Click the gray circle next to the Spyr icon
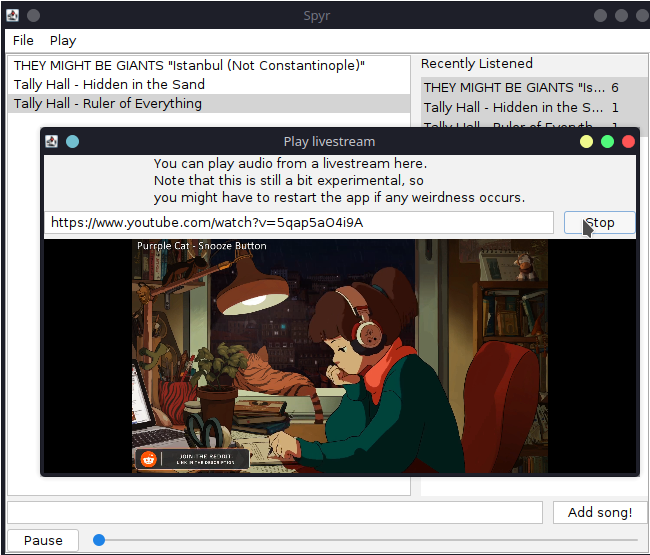The height and width of the screenshot is (555, 650). [34, 15]
